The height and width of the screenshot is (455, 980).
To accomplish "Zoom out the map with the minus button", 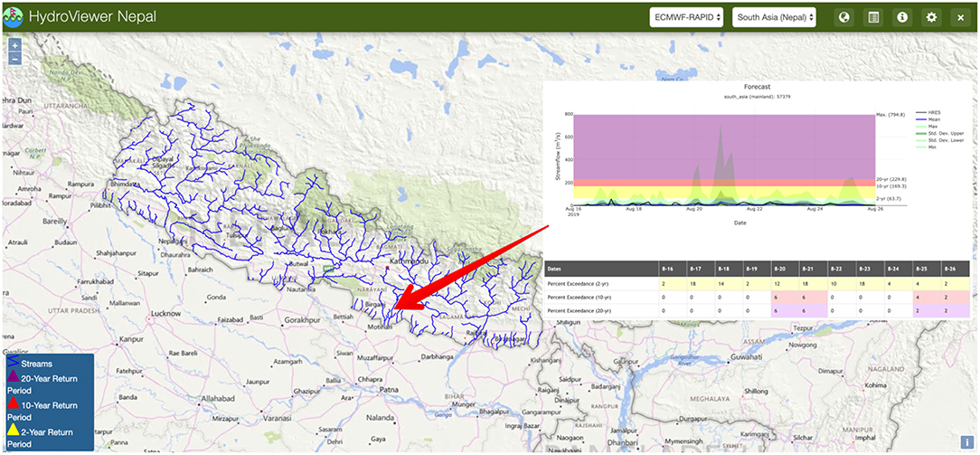I will pyautogui.click(x=15, y=58).
